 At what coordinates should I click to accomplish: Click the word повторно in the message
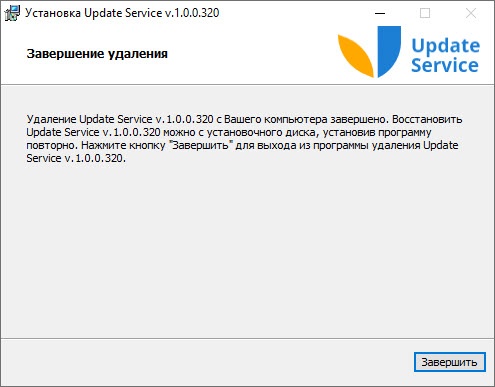point(52,146)
